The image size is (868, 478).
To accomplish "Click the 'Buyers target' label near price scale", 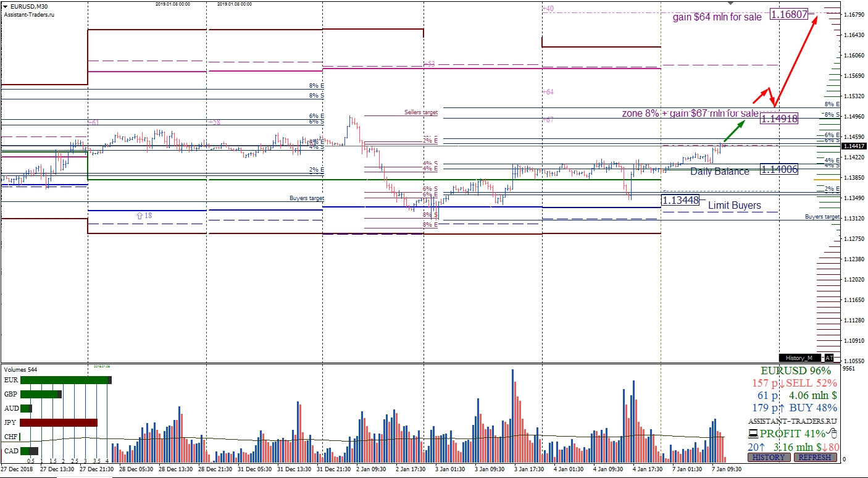I will click(x=822, y=217).
